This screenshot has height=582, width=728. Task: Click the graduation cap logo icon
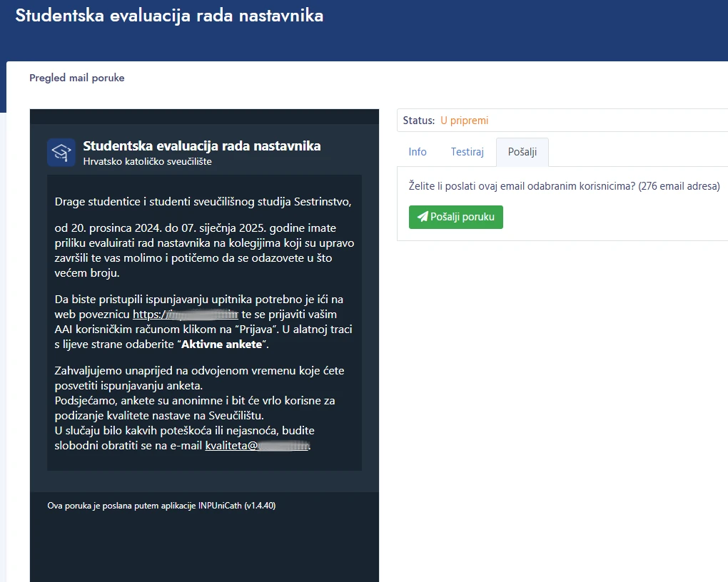click(61, 153)
